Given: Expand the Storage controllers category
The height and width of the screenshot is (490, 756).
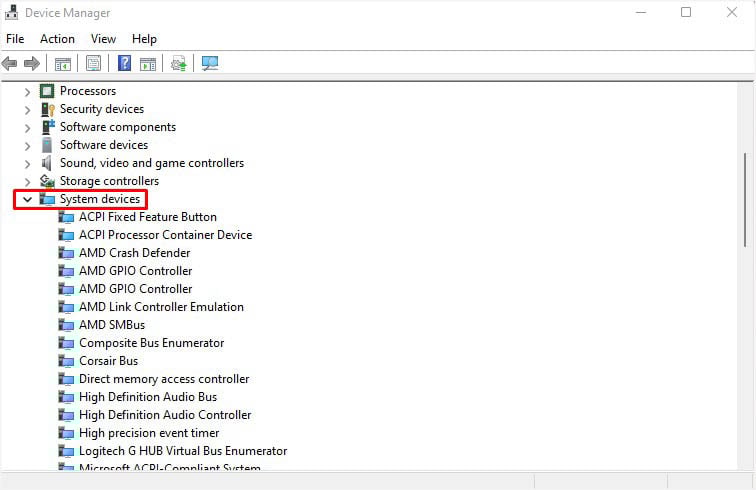Looking at the screenshot, I should (27, 182).
